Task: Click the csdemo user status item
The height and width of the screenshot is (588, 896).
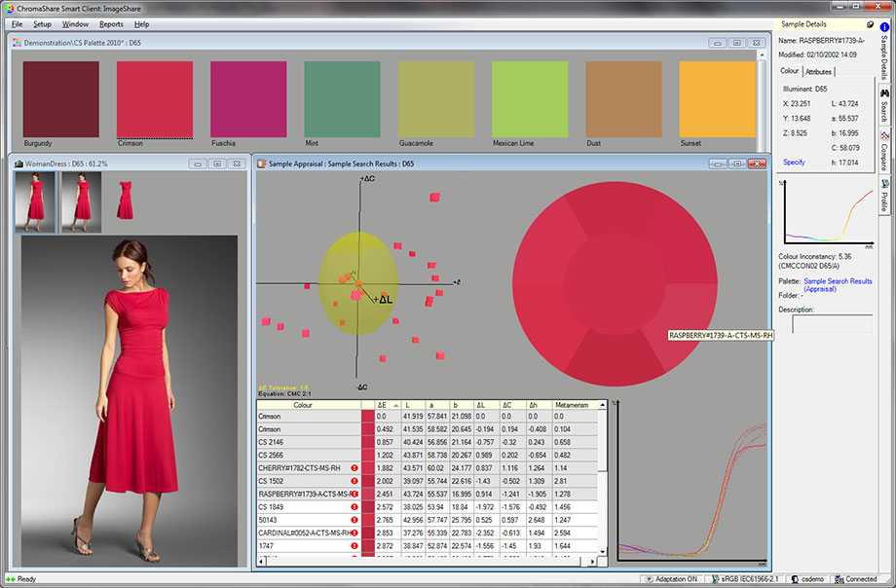Action: click(806, 579)
